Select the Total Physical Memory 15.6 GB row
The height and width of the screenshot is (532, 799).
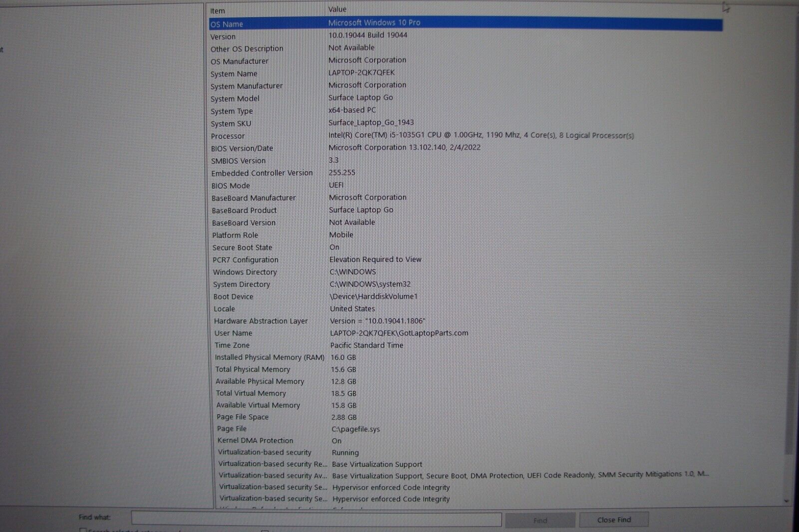click(465, 369)
